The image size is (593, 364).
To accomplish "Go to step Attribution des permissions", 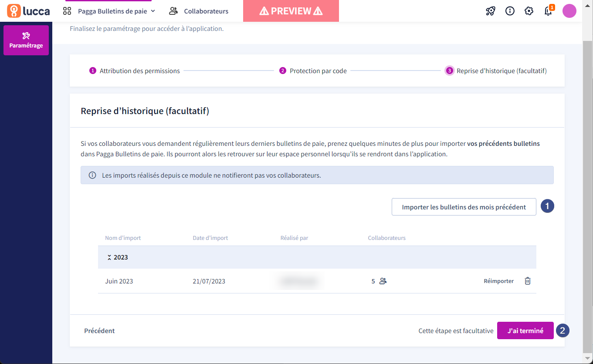I will pos(135,71).
